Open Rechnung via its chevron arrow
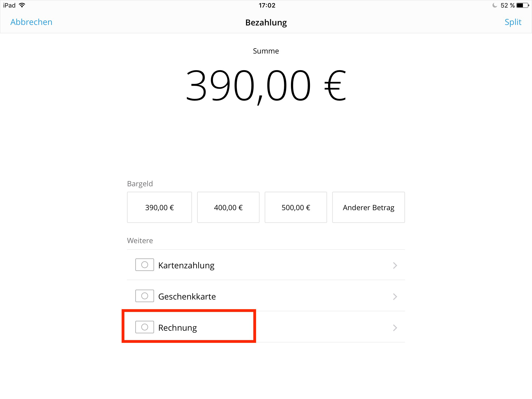 pos(395,328)
